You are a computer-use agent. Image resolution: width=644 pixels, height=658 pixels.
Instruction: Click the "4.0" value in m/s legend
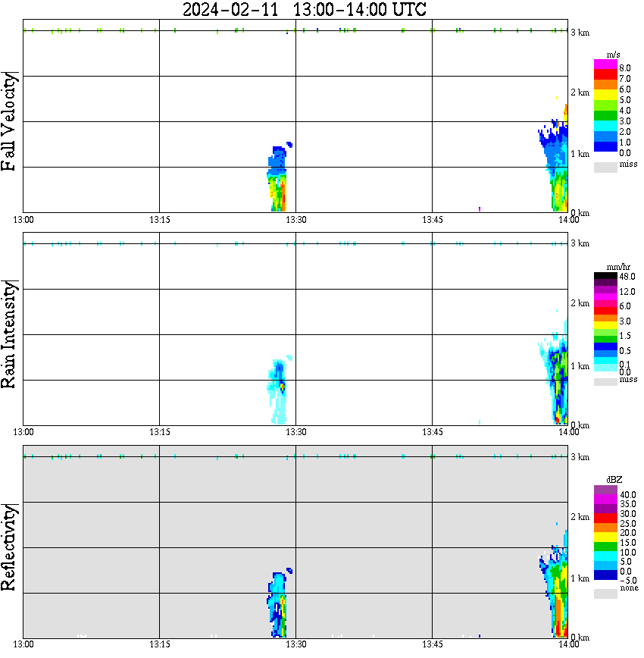[625, 111]
